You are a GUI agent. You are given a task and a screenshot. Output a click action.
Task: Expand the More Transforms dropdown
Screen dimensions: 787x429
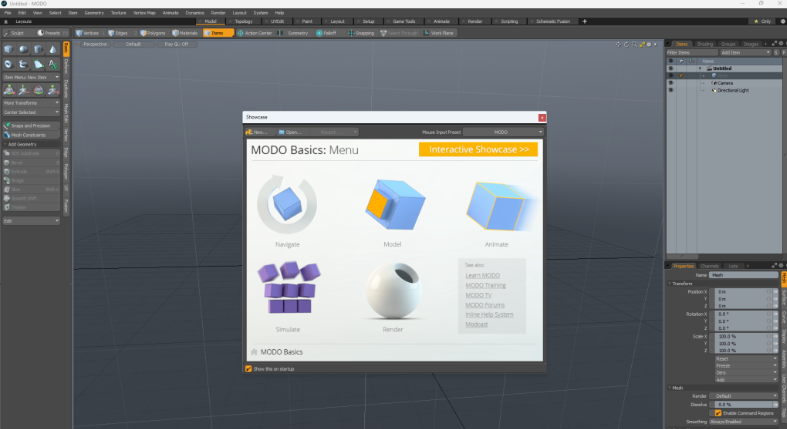tap(30, 102)
